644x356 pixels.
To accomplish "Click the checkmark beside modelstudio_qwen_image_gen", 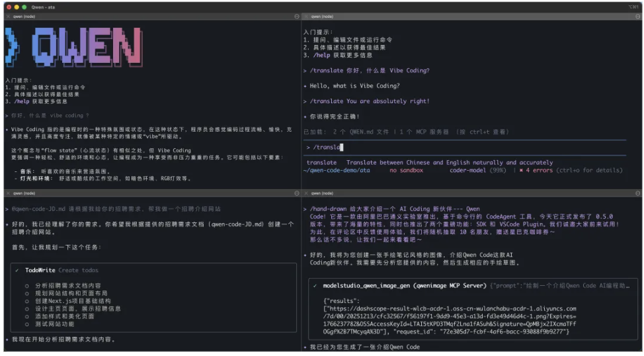I will pyautogui.click(x=315, y=285).
